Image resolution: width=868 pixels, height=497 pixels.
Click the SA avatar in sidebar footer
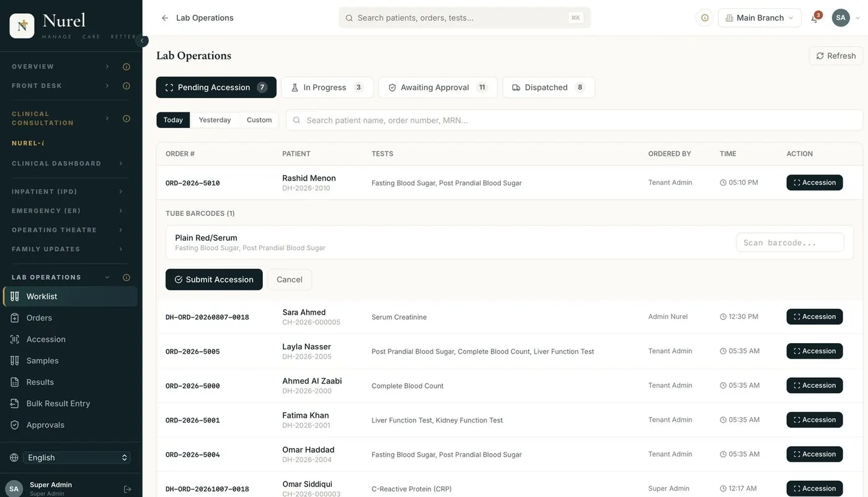14,489
